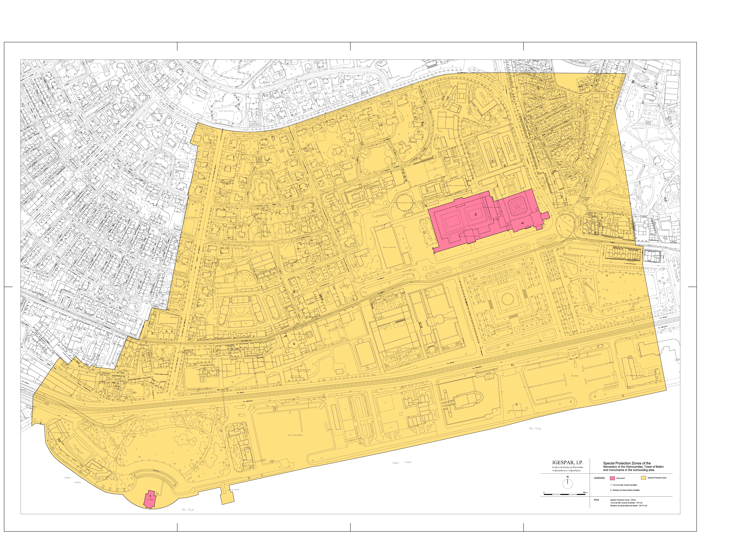Click the 'Planetario Calouste Gulbenkian' map label
Screen dimensions: 756x534
pos(405,203)
